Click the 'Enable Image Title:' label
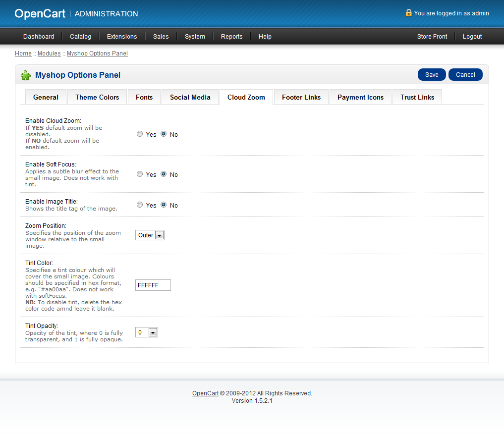The height and width of the screenshot is (434, 504). 52,202
